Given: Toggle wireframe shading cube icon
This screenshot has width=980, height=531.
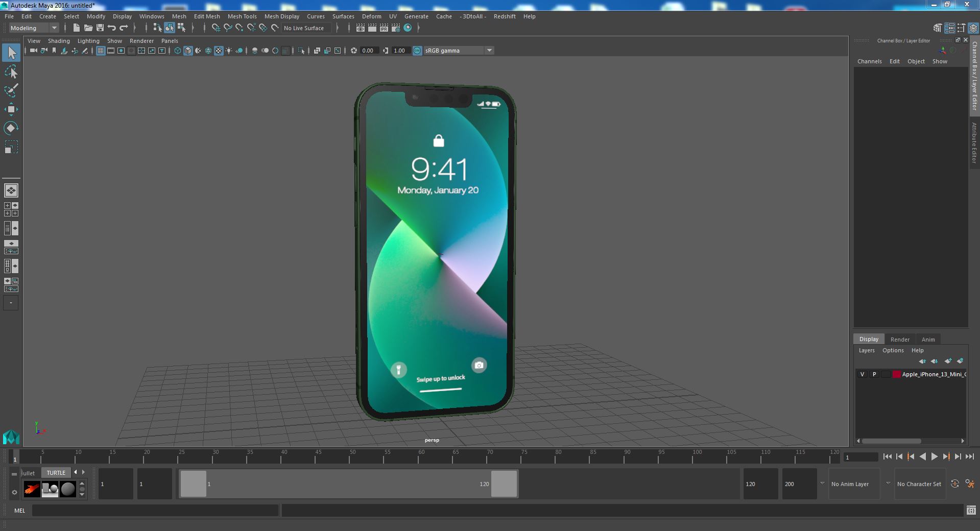Looking at the screenshot, I should point(178,51).
